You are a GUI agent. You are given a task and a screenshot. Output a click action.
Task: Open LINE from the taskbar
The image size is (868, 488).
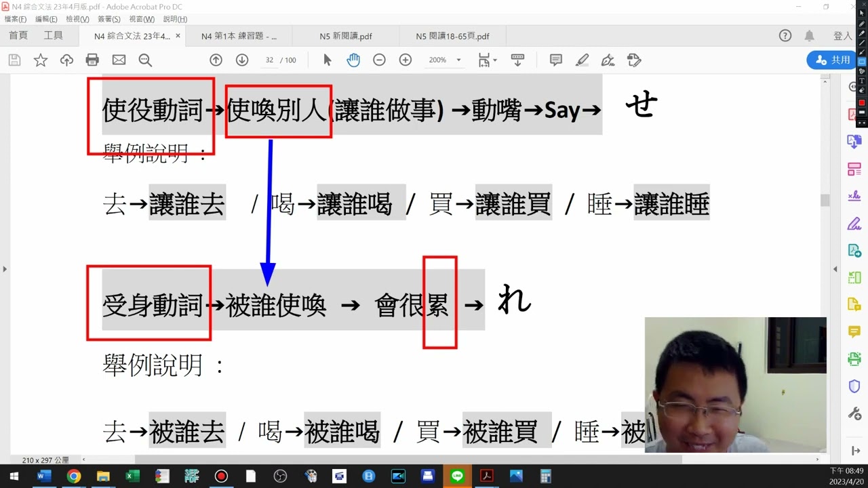click(457, 476)
